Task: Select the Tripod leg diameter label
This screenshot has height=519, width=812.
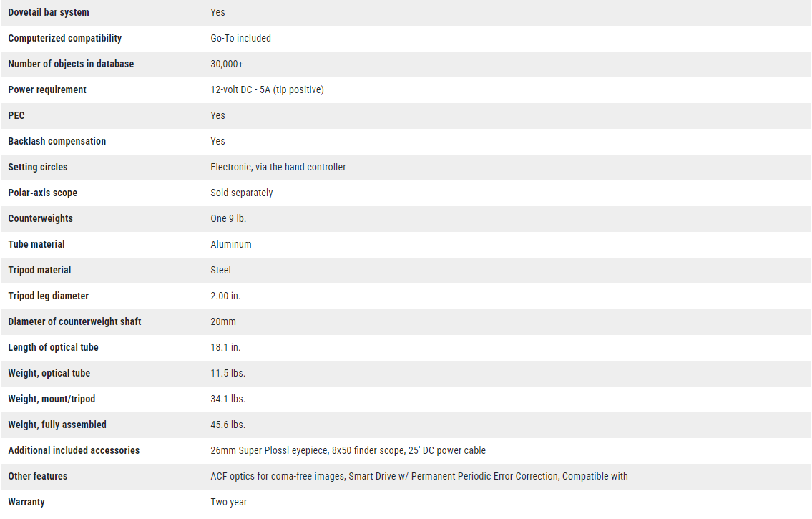Action: pos(48,296)
